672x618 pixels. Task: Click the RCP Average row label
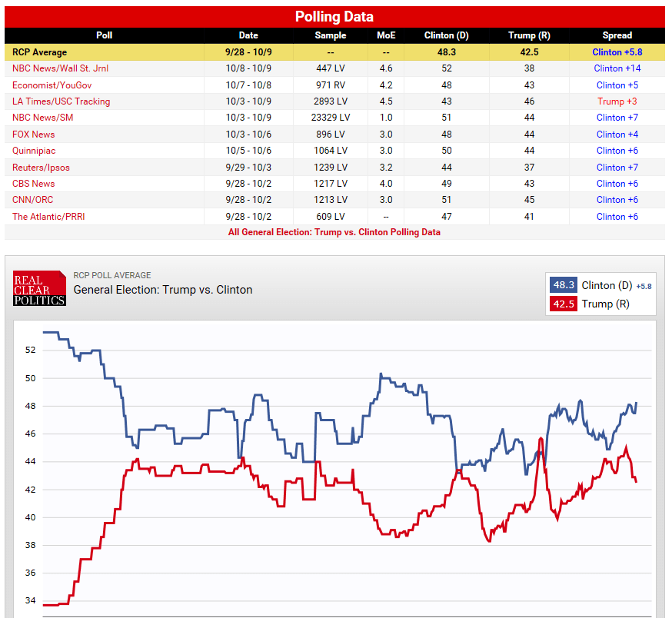[39, 52]
